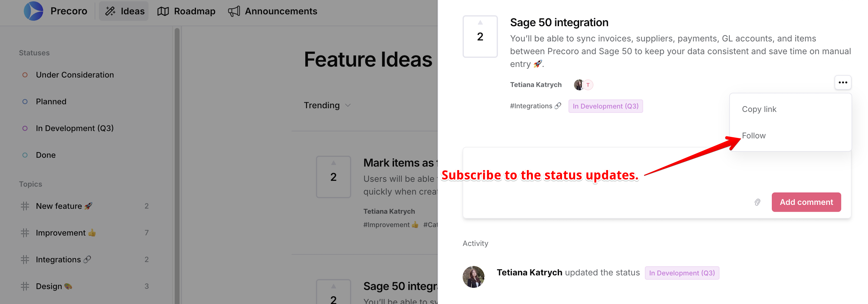Upvote the Mark items idea arrow
This screenshot has height=304, width=868.
pos(333,163)
